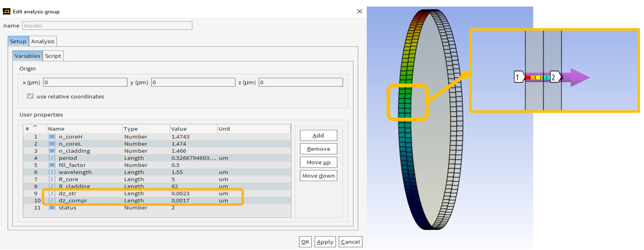
Task: Click the fill_factor number type icon
Action: click(52, 165)
